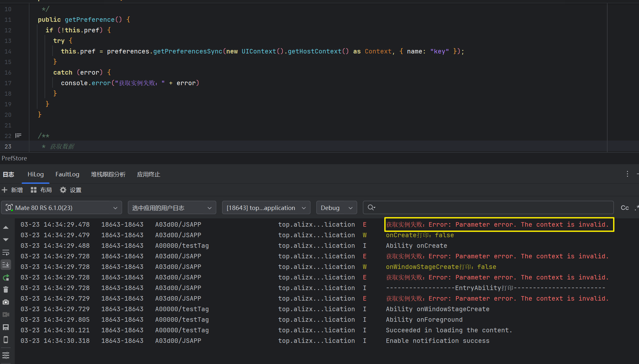Viewport: 639px width, 364px height.
Task: Click the restart log capture icon
Action: coord(6,278)
